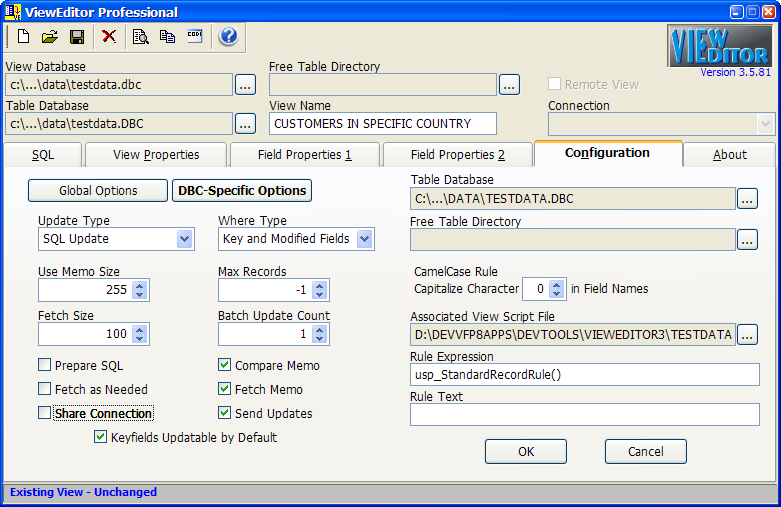
Task: Increase the Fetch Size spinner value
Action: pos(140,329)
